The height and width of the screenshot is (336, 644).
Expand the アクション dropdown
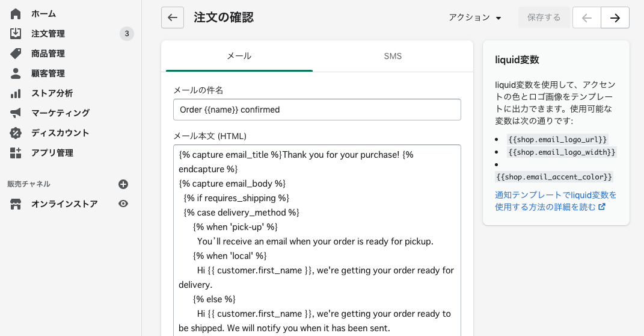coord(475,18)
